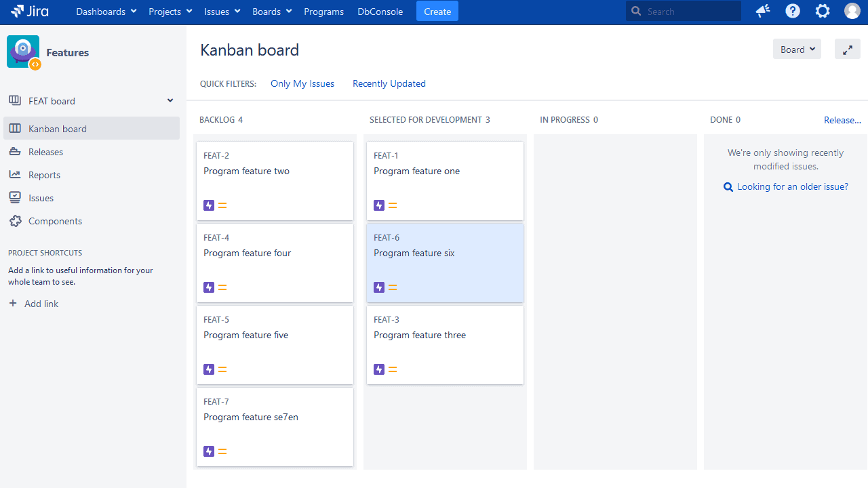
Task: Toggle fullscreen mode for the board
Action: click(x=847, y=49)
